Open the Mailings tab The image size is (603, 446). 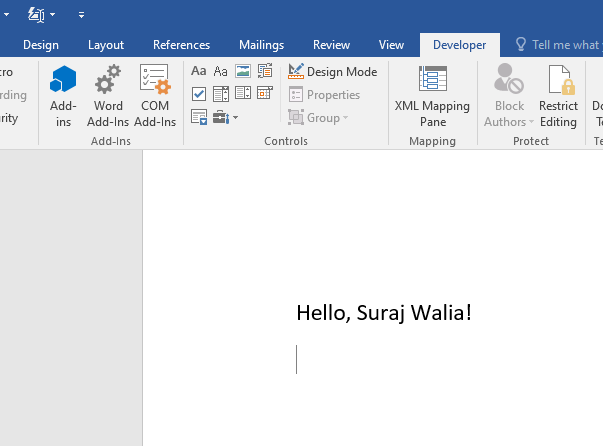pos(261,45)
